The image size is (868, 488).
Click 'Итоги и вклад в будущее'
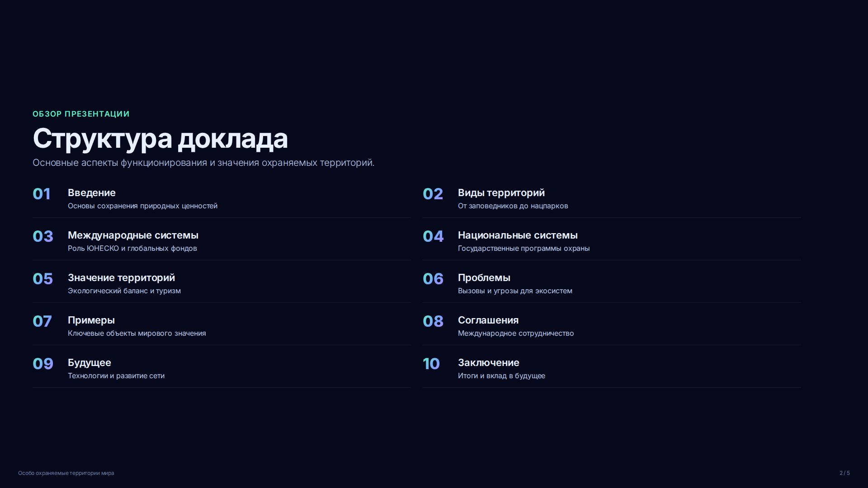502,376
